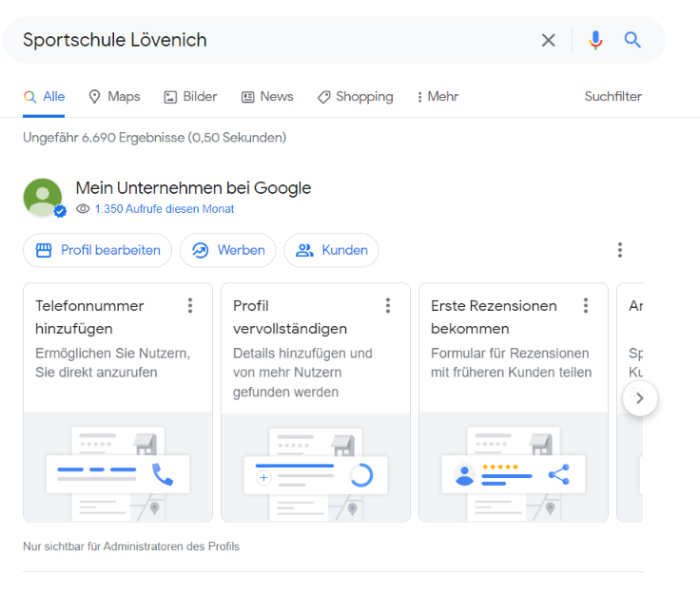Switch to the Maps tab
This screenshot has width=700, height=595.
pos(114,96)
